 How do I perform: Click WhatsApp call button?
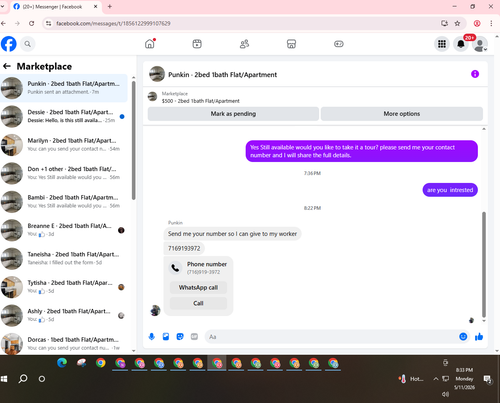click(198, 287)
